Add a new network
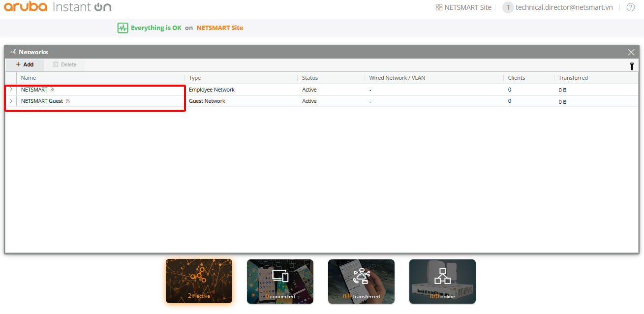The width and height of the screenshot is (644, 314). pyautogui.click(x=25, y=64)
